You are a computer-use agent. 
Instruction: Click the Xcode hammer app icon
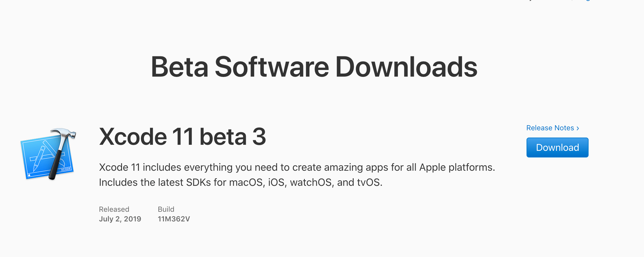coord(48,154)
